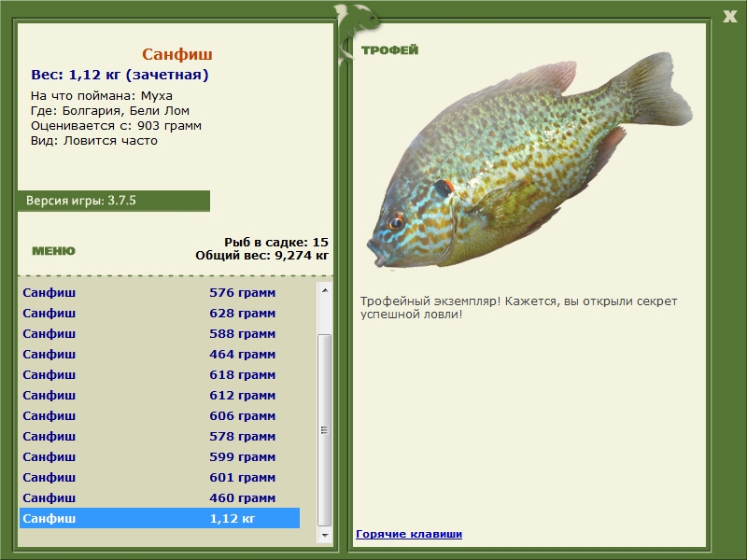Click the Оценивается с: 903 грамм line
This screenshot has height=560, width=747.
tap(116, 126)
